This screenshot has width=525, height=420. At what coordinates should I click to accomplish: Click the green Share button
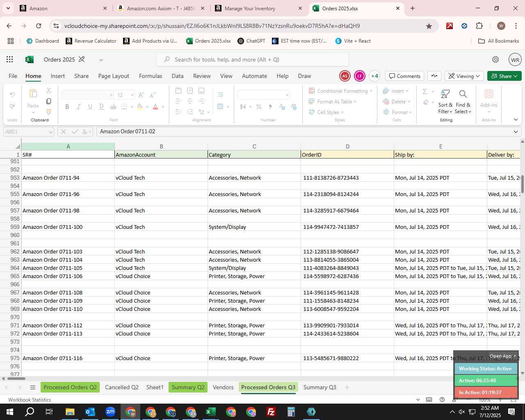[x=504, y=76]
